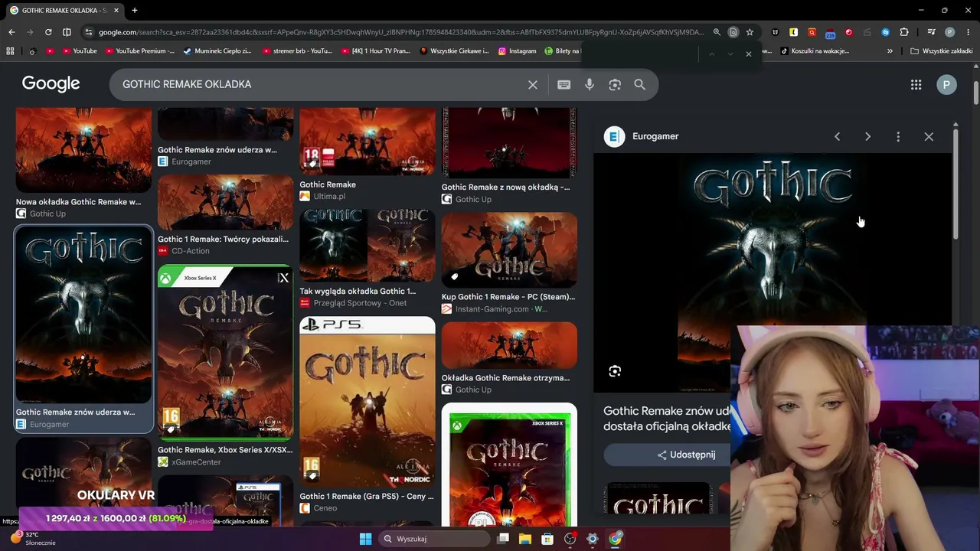Open Task View from the taskbar
This screenshot has height=551, width=980.
503,539
